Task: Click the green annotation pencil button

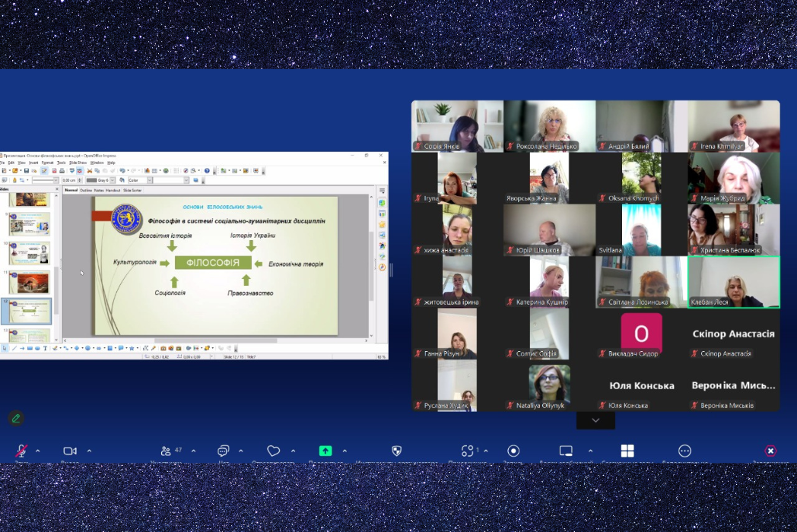Action: point(16,418)
